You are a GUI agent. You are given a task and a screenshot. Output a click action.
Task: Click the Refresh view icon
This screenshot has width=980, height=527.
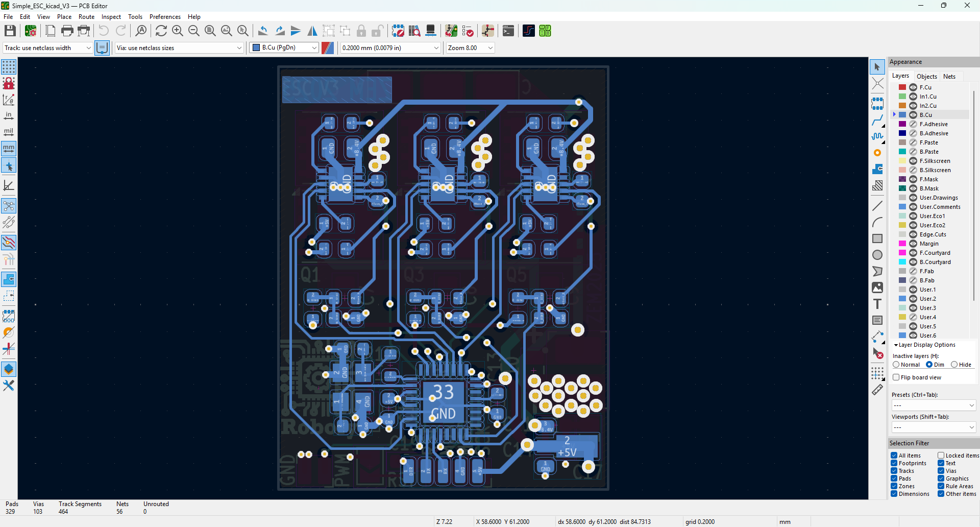click(x=161, y=31)
